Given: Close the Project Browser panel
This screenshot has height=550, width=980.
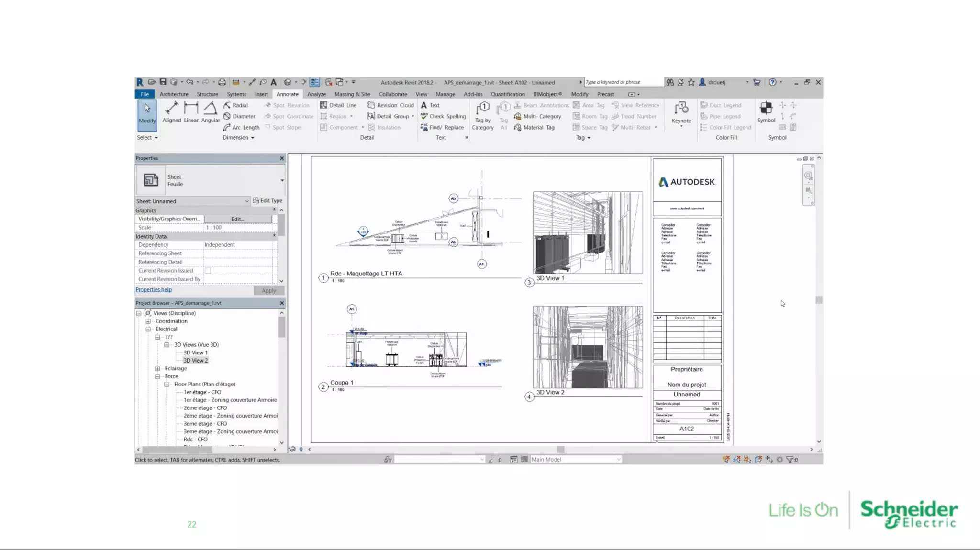Looking at the screenshot, I should point(282,303).
